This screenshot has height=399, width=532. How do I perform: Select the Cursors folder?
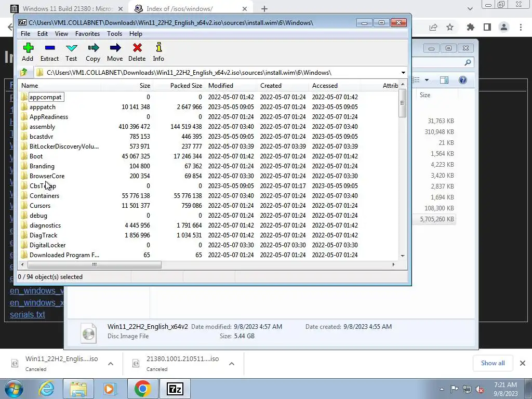coord(39,206)
